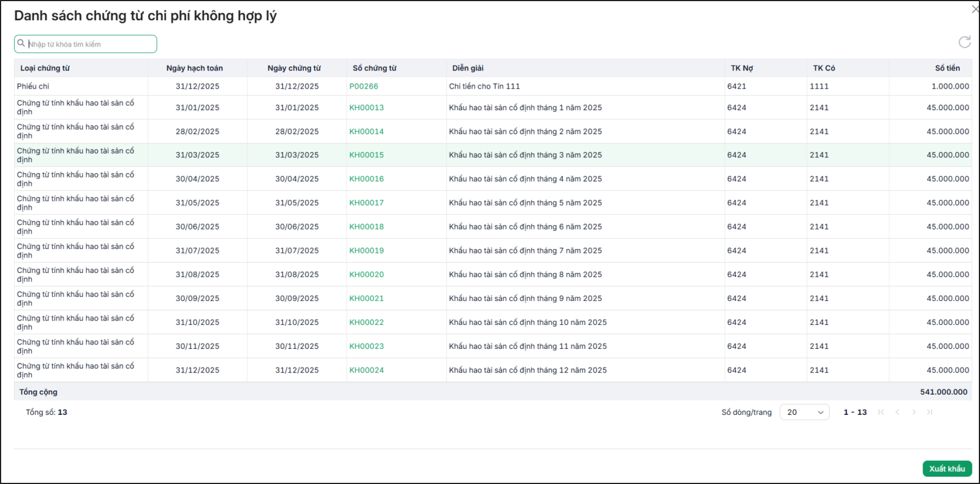Click the Loại chứng từ column header
980x484 pixels.
(x=45, y=68)
